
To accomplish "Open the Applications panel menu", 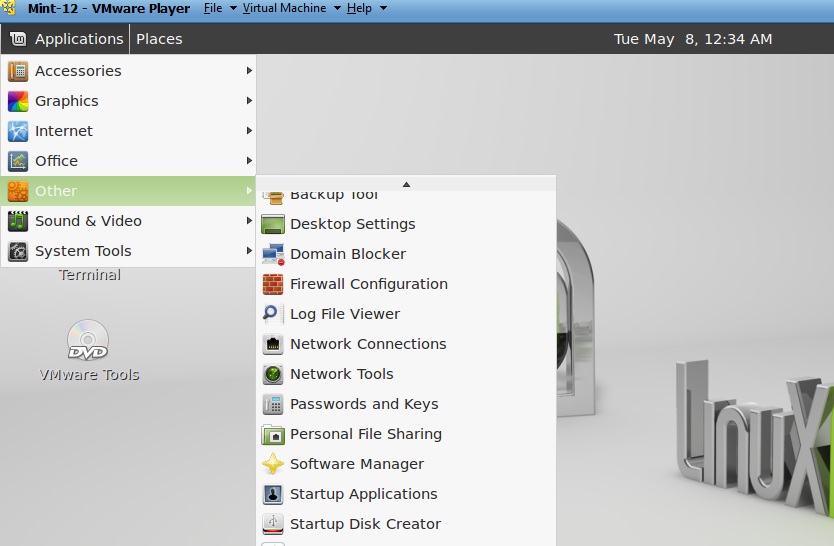I will (x=65, y=39).
